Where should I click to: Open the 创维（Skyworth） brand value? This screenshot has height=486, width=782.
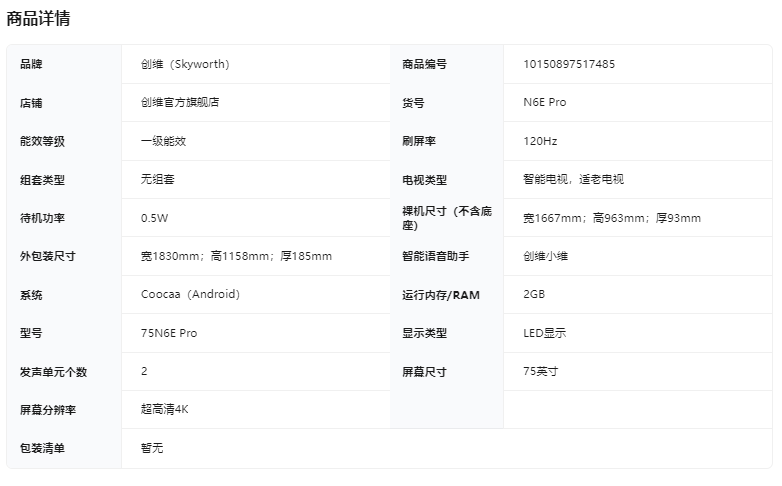click(185, 64)
